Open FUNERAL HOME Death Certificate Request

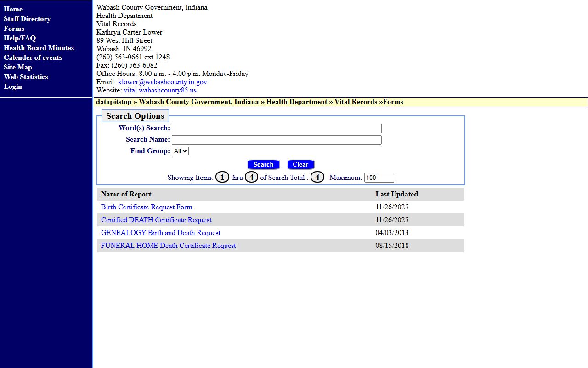point(169,246)
